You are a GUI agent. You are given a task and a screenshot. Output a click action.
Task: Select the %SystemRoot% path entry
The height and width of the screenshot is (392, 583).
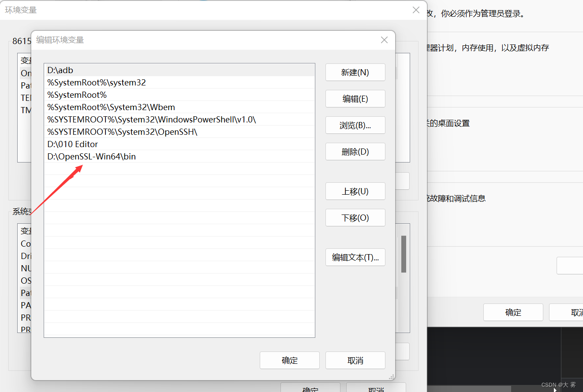(x=179, y=95)
